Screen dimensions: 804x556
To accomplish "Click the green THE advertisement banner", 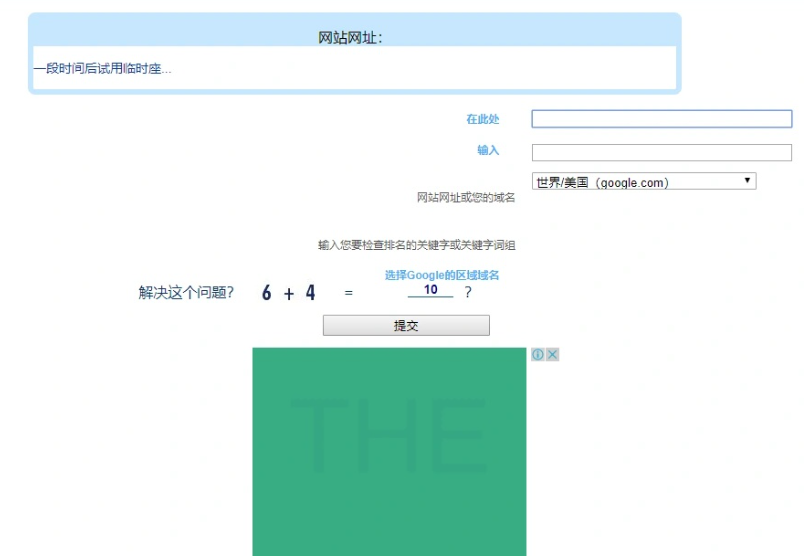I will tap(389, 452).
